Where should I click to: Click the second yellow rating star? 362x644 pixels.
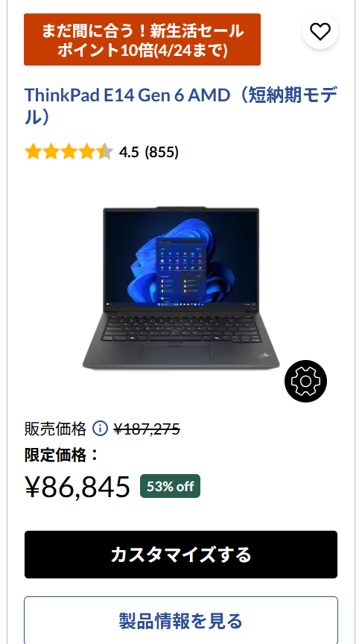[x=51, y=152]
